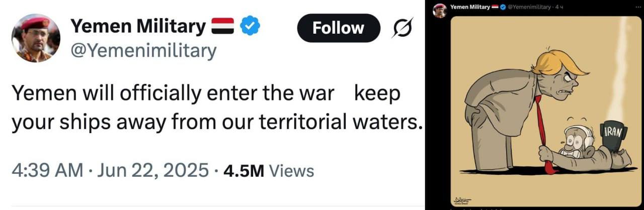Open the cartoon image in the dark post
This screenshot has width=644, height=210.
(545, 108)
